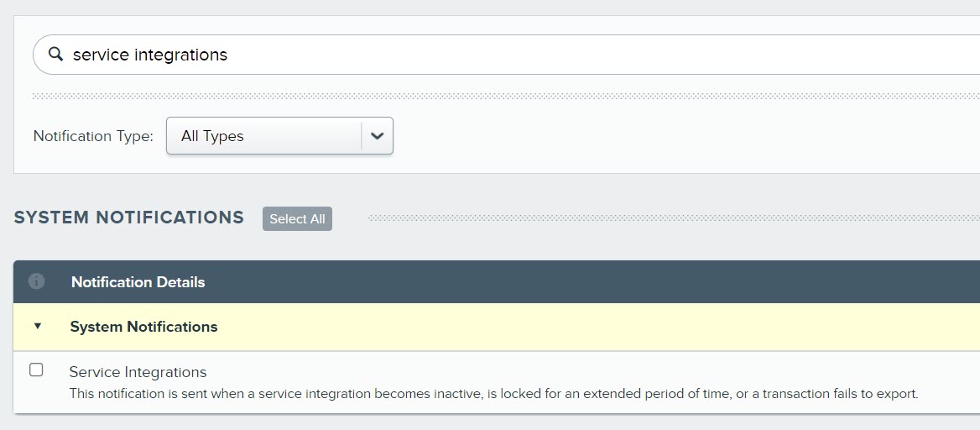
Task: Click the Notification Details column header
Action: tap(138, 282)
